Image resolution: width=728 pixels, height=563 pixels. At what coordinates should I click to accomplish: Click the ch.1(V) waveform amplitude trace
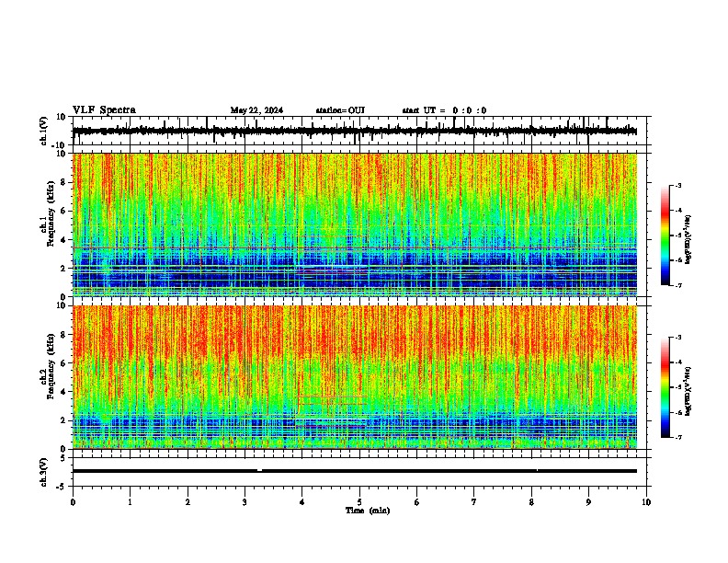pyautogui.click(x=355, y=131)
